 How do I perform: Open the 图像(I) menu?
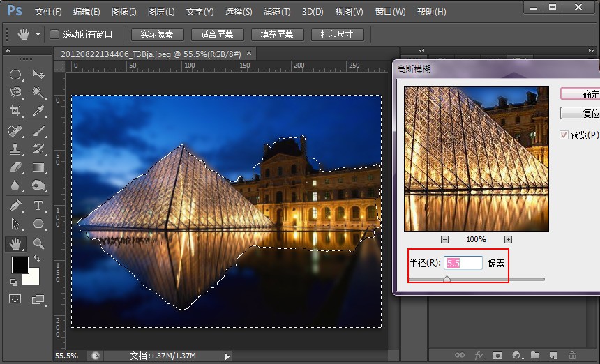pyautogui.click(x=123, y=11)
